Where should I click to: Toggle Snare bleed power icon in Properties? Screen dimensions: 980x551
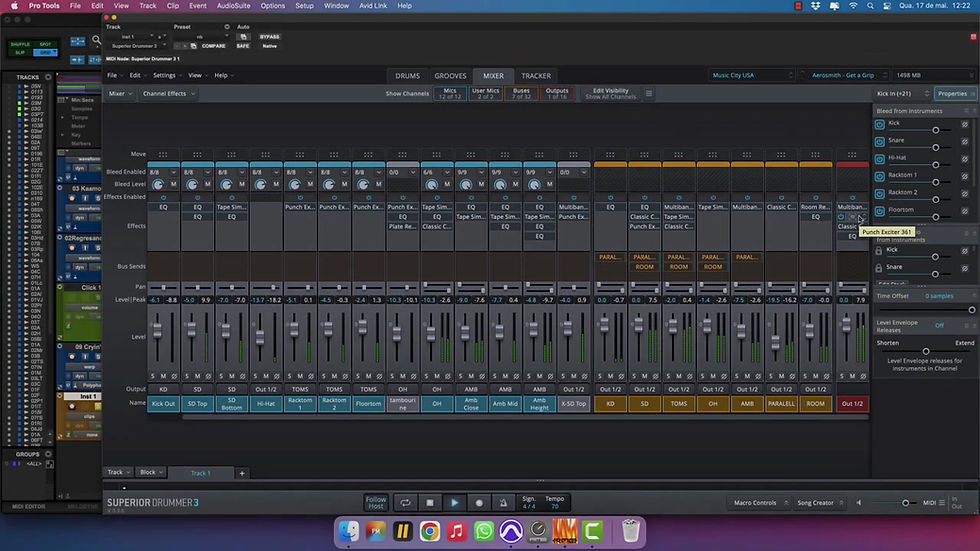click(x=879, y=142)
